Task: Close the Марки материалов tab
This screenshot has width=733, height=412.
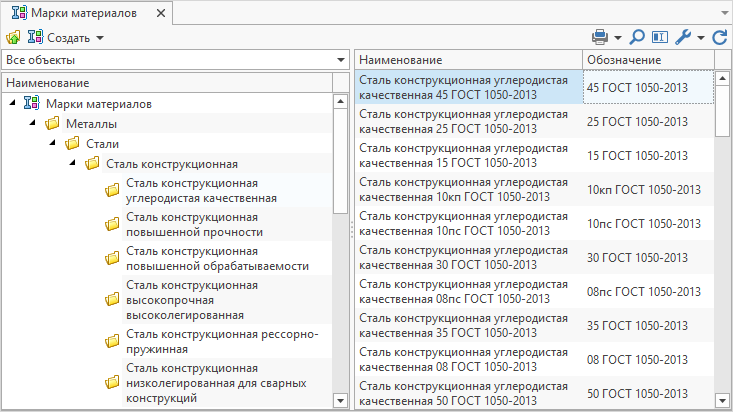Action: click(x=161, y=13)
